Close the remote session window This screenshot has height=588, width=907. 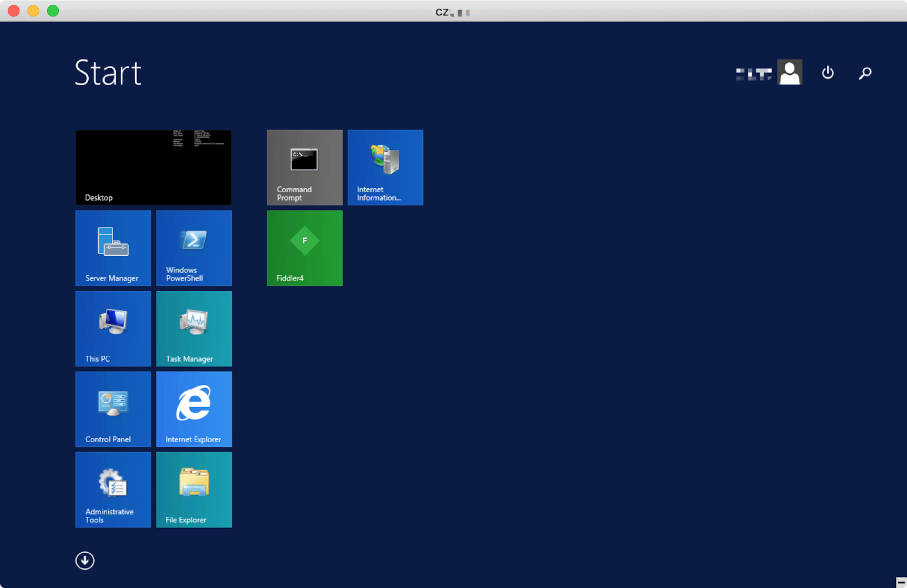pyautogui.click(x=14, y=11)
